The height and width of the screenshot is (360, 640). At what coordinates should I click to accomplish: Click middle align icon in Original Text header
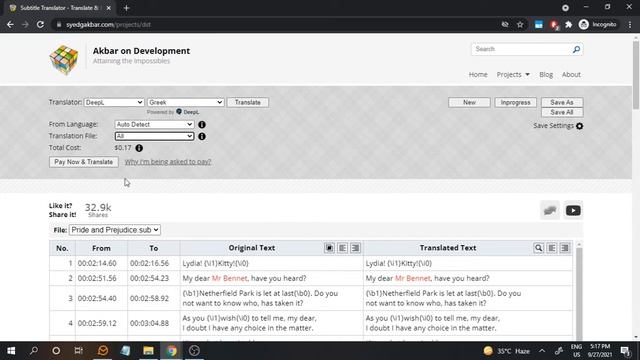tap(342, 248)
